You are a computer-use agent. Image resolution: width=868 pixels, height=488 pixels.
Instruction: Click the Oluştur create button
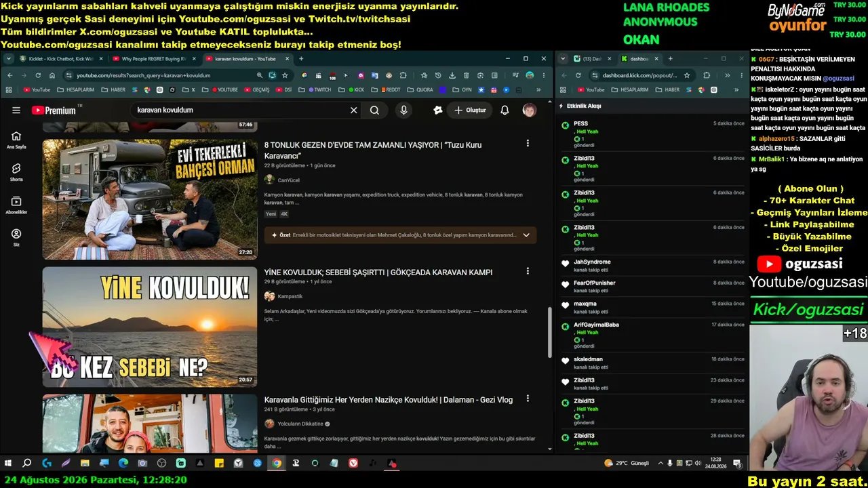470,110
